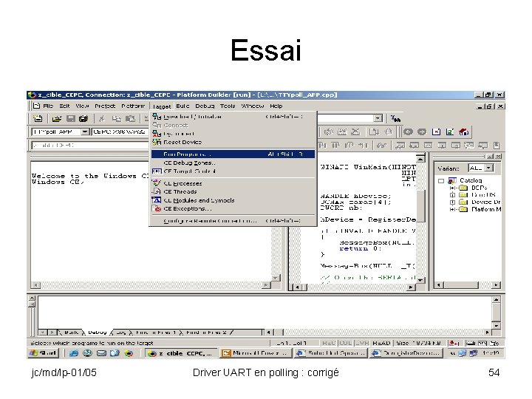
Task: Click the find-in-files binoculars icon
Action: (395, 118)
